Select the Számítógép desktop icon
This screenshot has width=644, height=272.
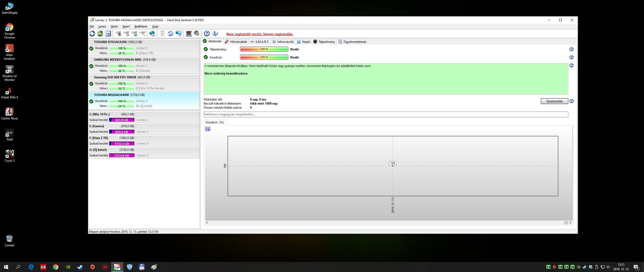[9, 8]
